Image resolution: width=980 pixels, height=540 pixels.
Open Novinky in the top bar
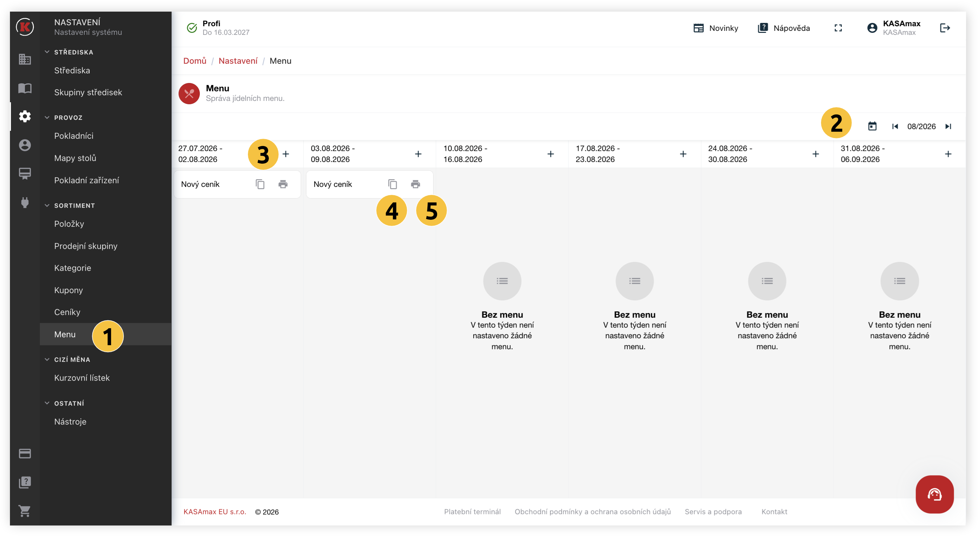715,28
